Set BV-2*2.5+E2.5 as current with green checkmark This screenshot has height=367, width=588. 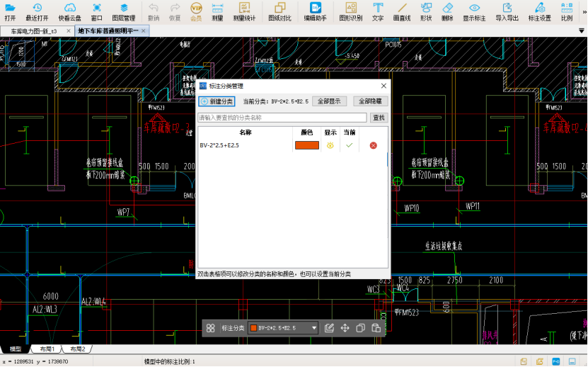point(349,145)
